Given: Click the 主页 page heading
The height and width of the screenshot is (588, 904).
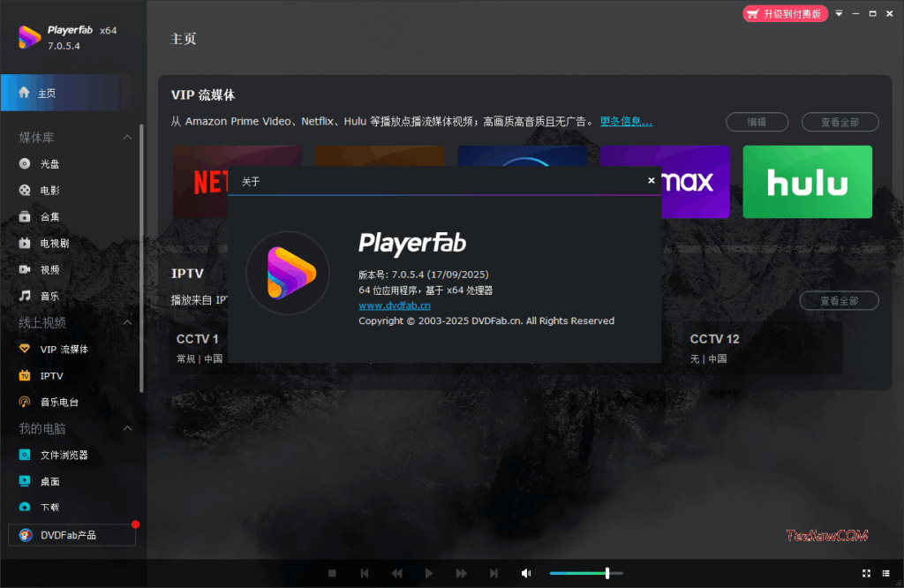Looking at the screenshot, I should (x=184, y=39).
